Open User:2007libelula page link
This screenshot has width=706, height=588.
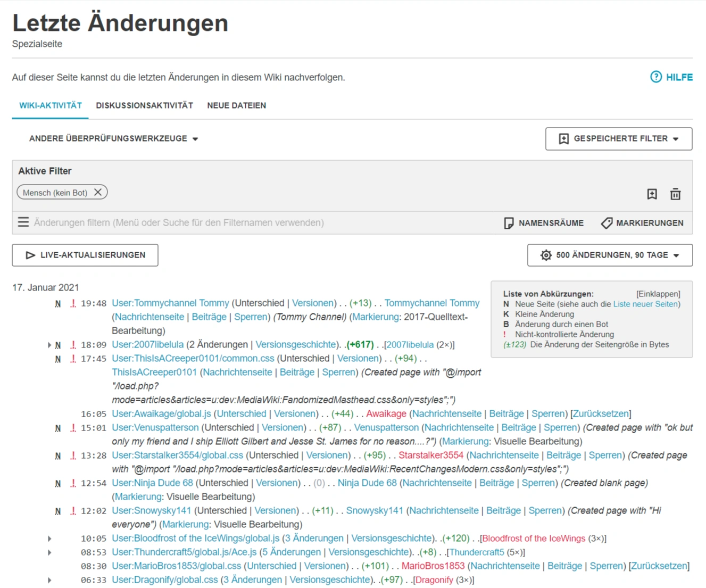(147, 344)
